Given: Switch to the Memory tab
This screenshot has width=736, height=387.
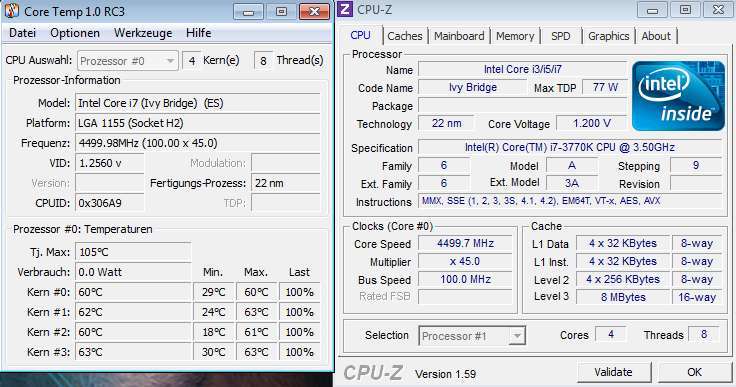Looking at the screenshot, I should 515,36.
